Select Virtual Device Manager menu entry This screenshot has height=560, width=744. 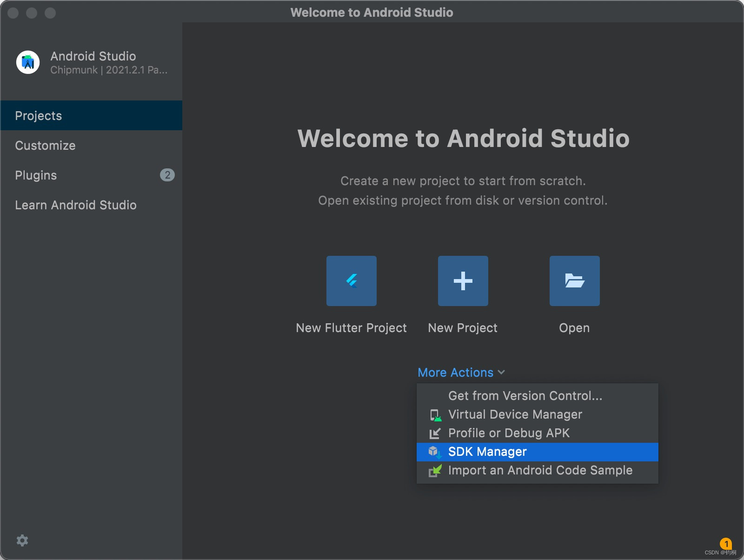538,414
